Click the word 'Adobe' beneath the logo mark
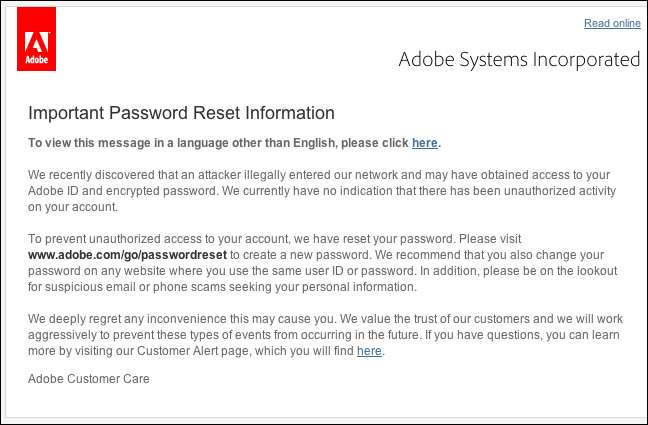Image resolution: width=648 pixels, height=425 pixels. pyautogui.click(x=37, y=62)
